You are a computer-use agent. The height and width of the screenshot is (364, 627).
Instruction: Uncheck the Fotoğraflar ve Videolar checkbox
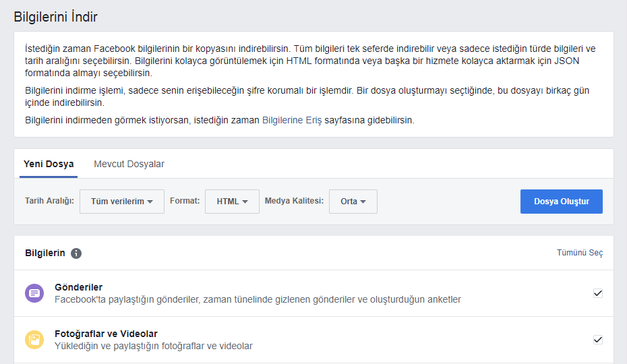[598, 340]
